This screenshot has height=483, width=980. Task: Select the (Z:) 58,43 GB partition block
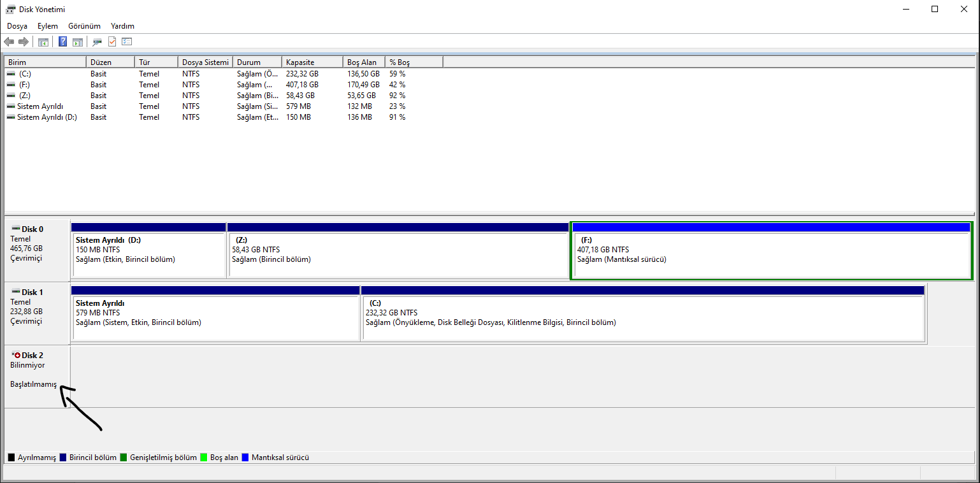point(398,250)
